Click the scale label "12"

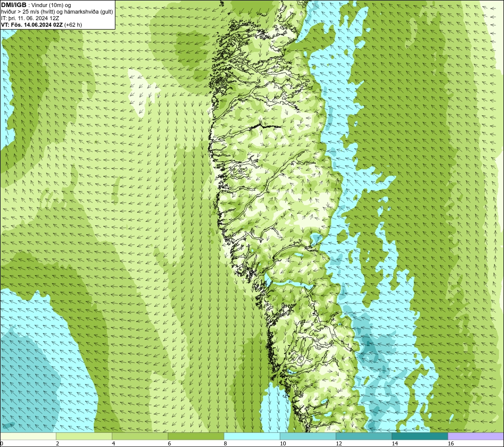[339, 444]
